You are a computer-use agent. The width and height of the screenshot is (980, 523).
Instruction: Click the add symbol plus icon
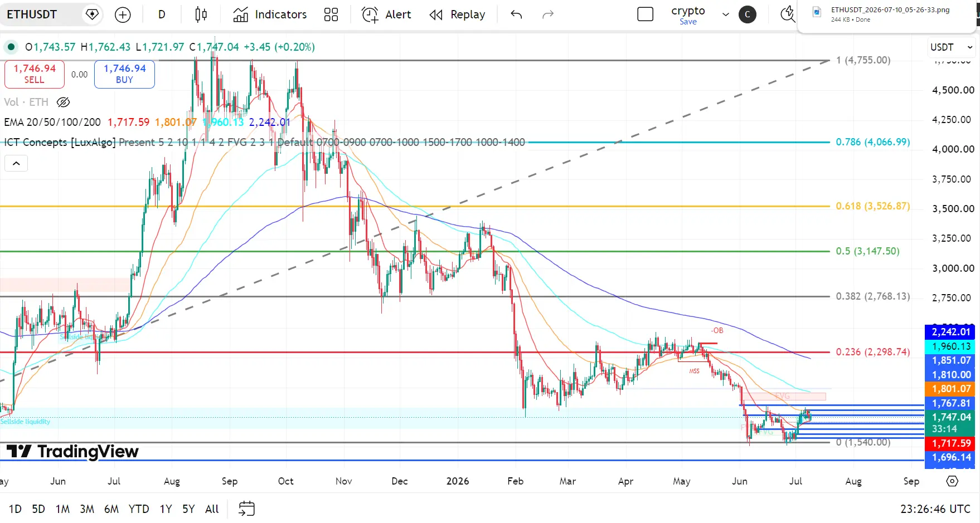[123, 15]
